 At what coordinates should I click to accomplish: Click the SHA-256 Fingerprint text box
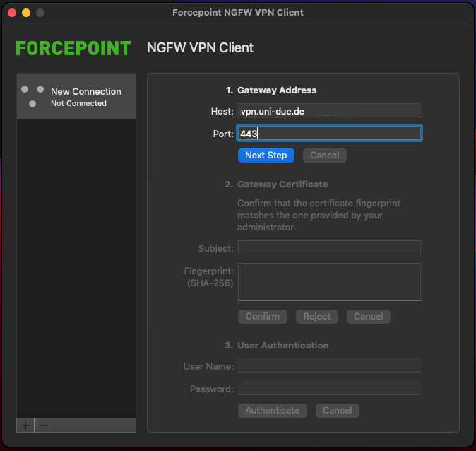click(329, 282)
